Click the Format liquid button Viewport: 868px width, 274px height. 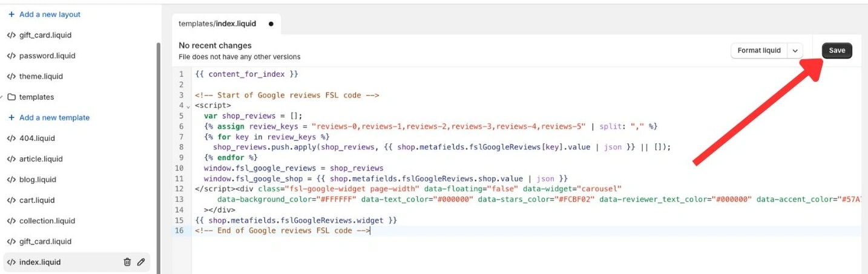point(759,51)
